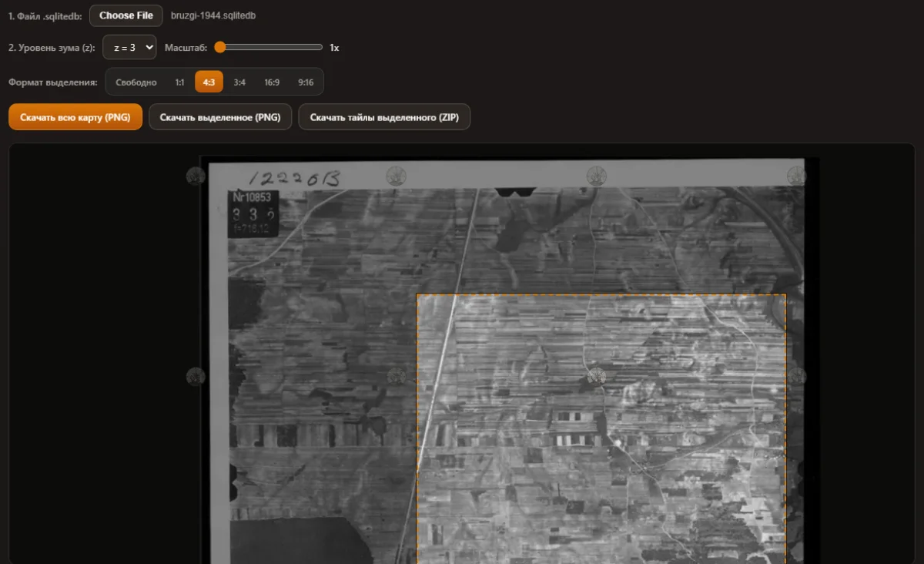Click the Уровень зума (z) label
Viewport: 924px width, 564px height.
(x=52, y=48)
